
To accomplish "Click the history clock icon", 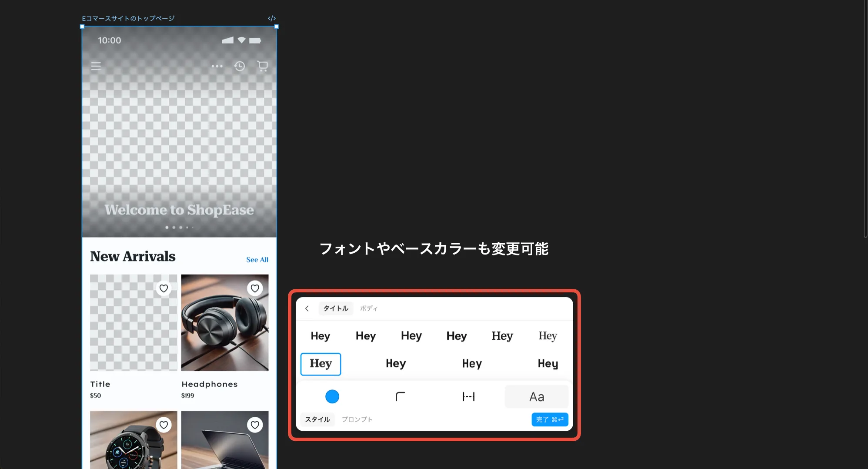I will coord(240,66).
